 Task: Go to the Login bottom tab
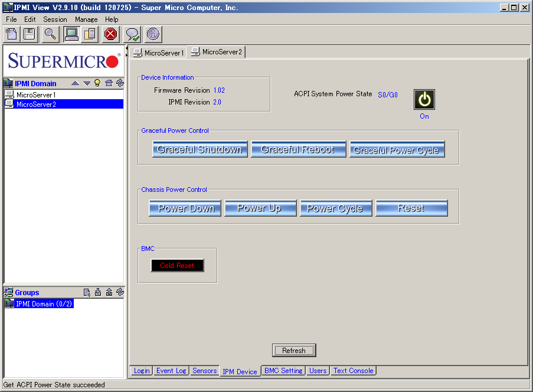tap(142, 371)
